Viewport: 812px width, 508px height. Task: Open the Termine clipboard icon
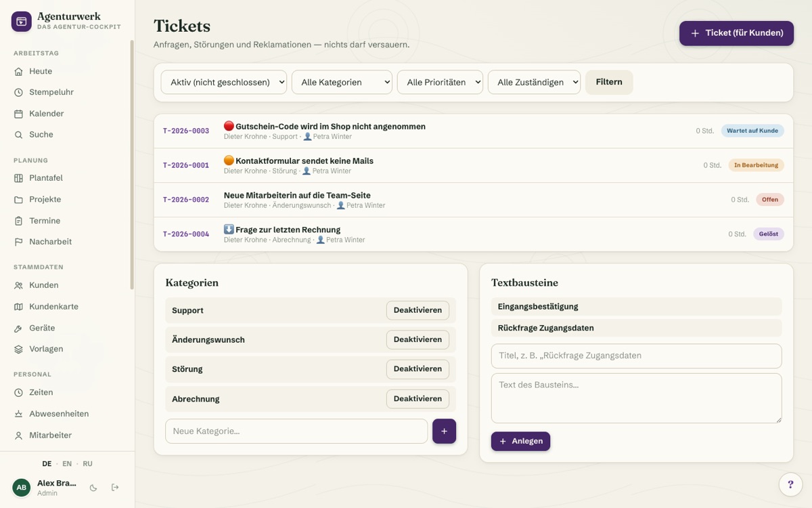(18, 221)
